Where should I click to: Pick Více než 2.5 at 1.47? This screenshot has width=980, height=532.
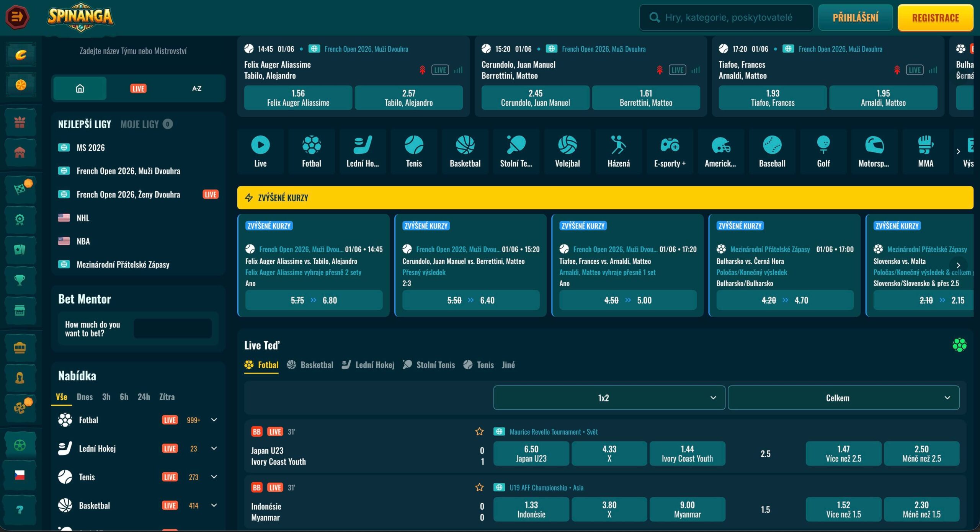[x=843, y=454]
